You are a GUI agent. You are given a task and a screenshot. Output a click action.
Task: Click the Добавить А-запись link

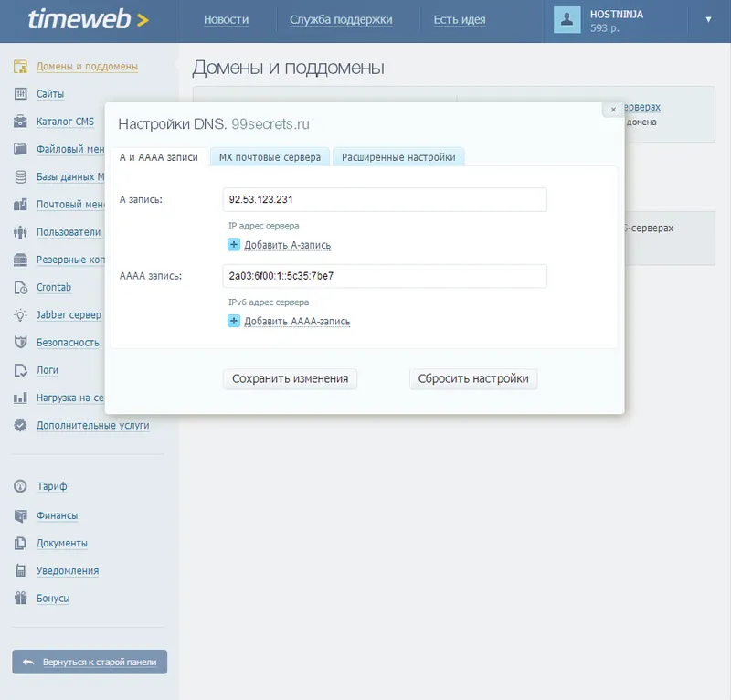(288, 245)
